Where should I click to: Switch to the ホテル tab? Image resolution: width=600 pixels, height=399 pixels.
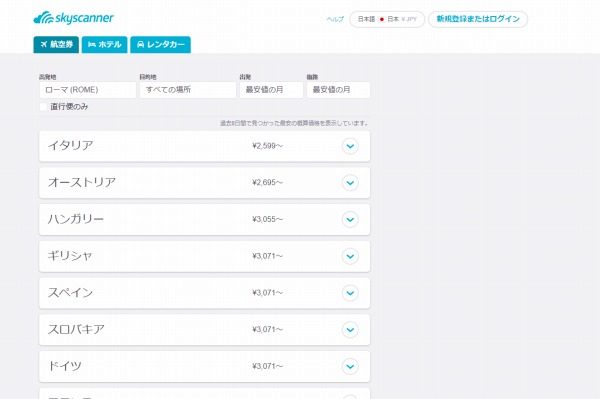(104, 44)
